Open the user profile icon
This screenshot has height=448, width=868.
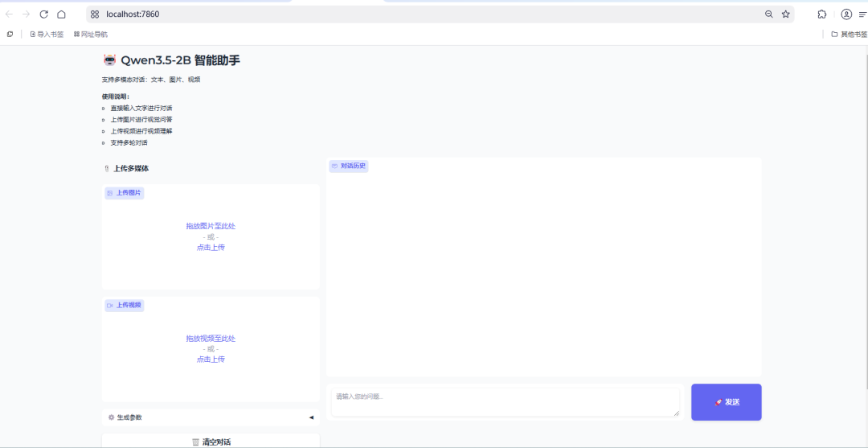[846, 14]
